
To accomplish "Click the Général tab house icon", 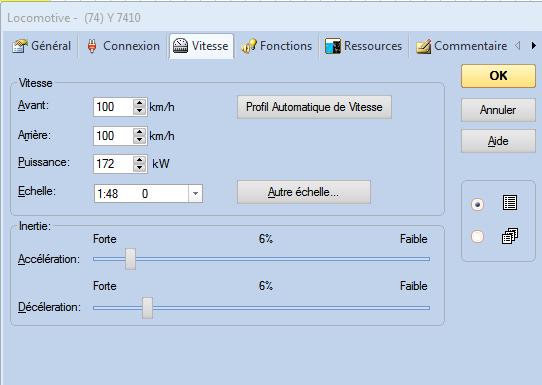I will coord(19,46).
